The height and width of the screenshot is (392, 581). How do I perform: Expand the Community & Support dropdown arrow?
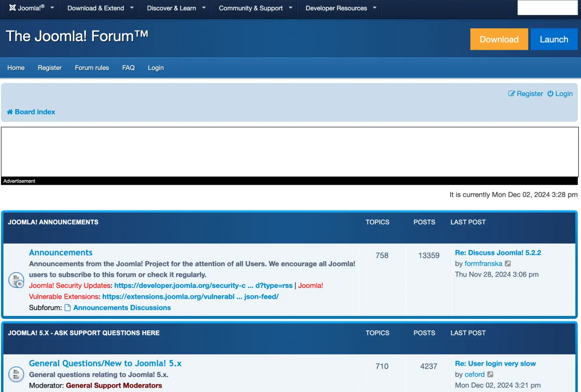[290, 8]
